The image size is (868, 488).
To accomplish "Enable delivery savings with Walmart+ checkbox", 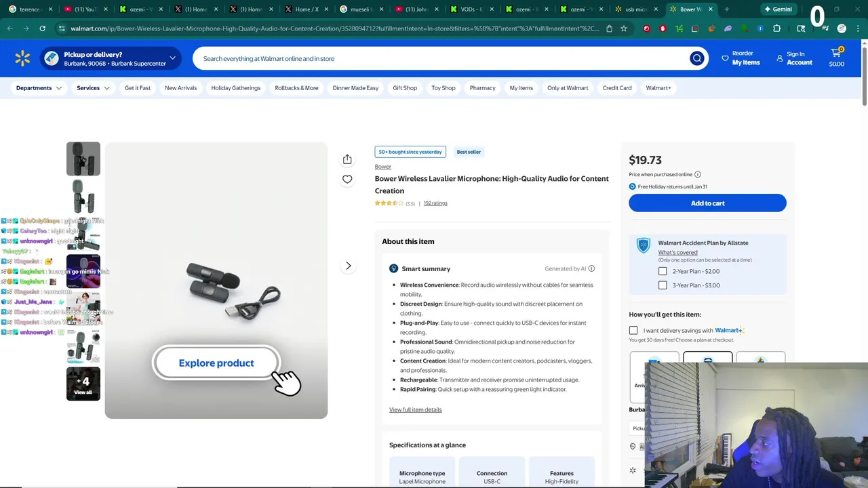I will tap(633, 331).
